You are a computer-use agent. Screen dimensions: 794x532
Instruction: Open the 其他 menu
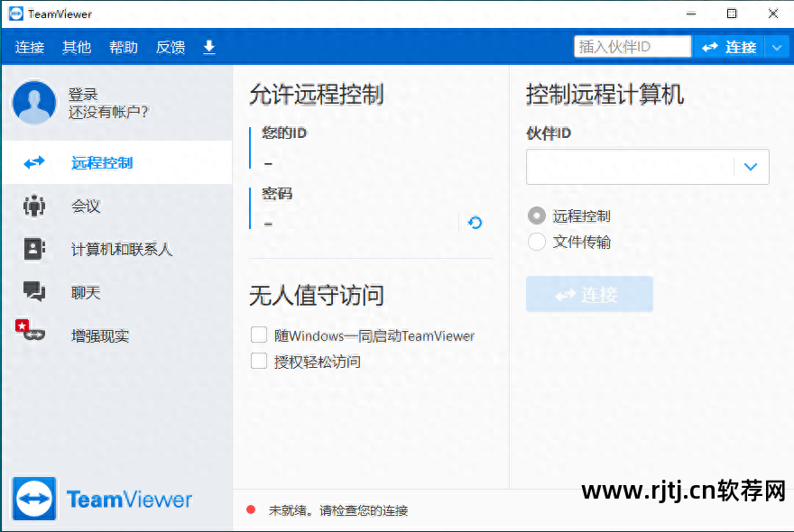click(77, 47)
